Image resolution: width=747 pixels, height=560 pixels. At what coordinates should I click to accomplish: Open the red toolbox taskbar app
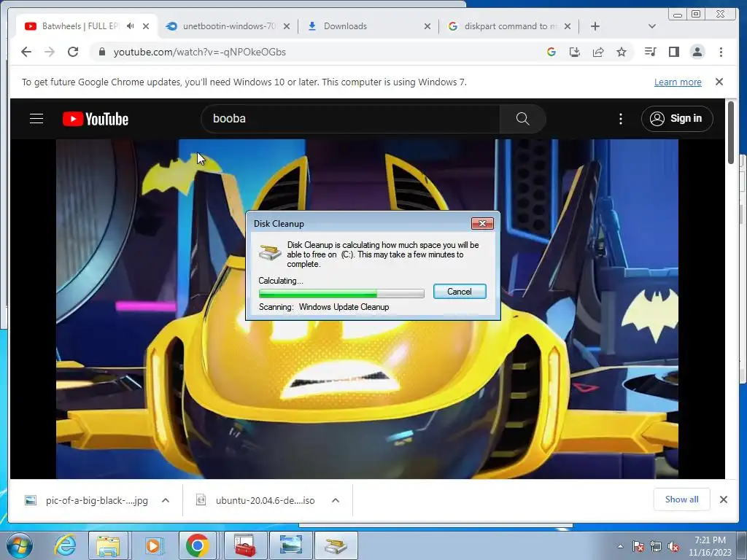(x=245, y=545)
